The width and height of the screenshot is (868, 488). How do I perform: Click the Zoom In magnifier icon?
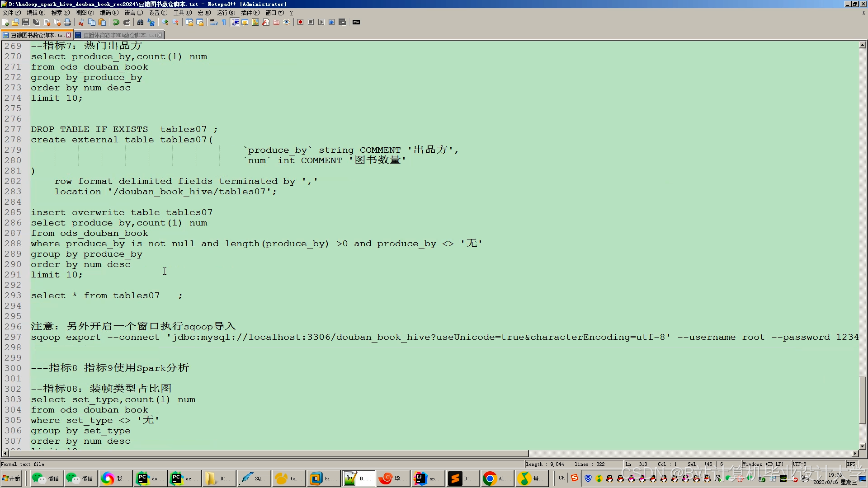[x=165, y=22]
